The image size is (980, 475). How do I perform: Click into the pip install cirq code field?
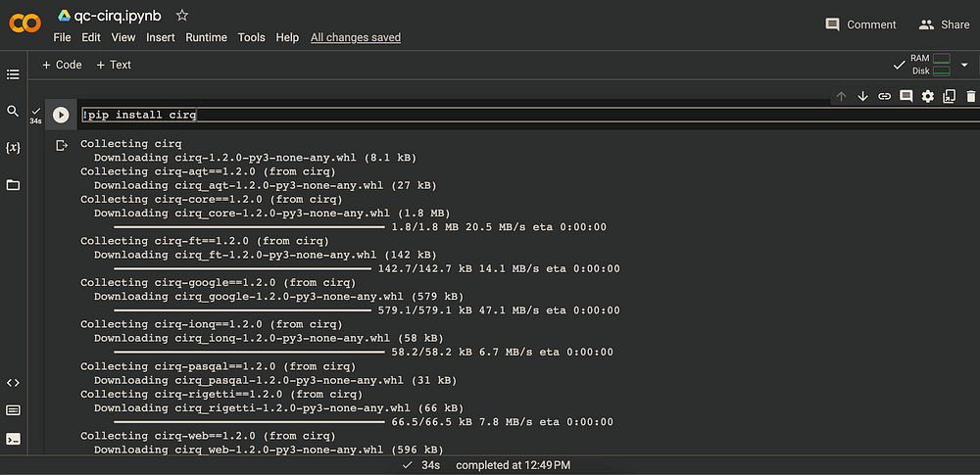point(530,115)
